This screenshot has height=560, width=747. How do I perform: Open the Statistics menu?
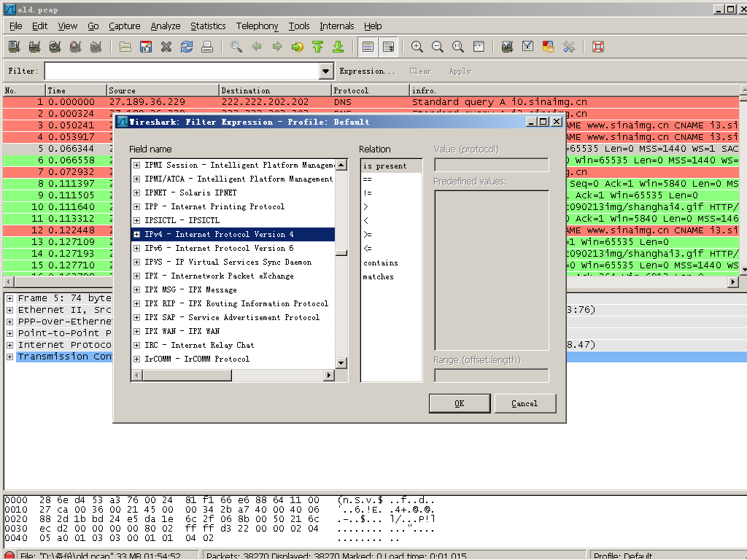click(x=208, y=26)
